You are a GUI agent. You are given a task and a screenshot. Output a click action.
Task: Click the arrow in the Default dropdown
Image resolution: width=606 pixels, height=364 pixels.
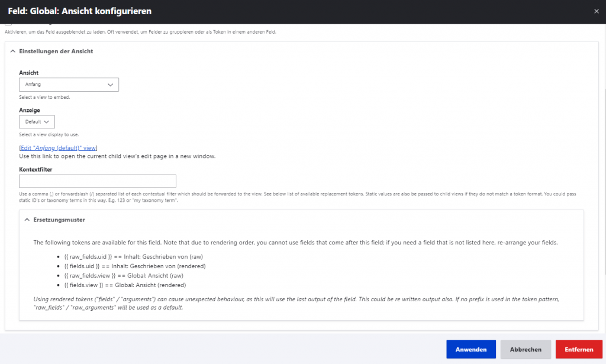click(47, 122)
